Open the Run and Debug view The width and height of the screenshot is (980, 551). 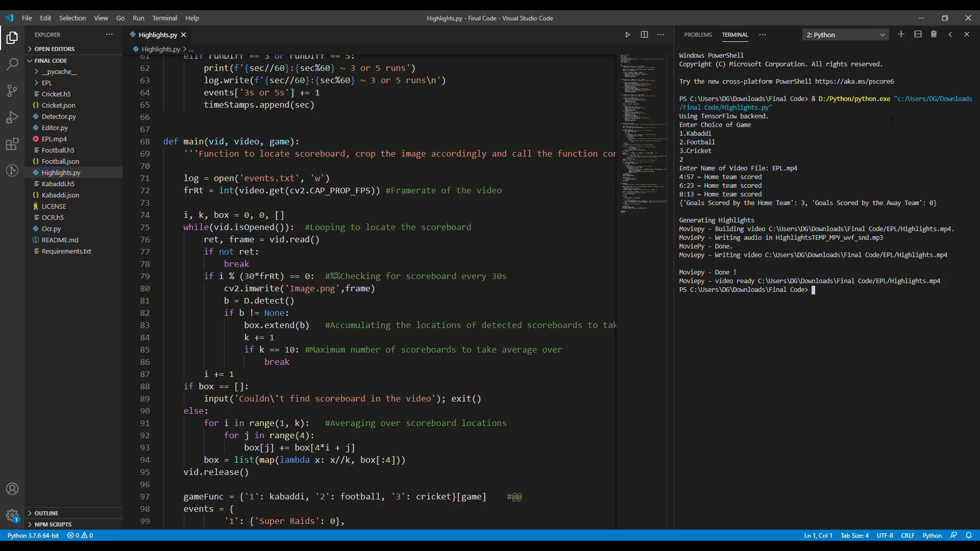pyautogui.click(x=12, y=117)
